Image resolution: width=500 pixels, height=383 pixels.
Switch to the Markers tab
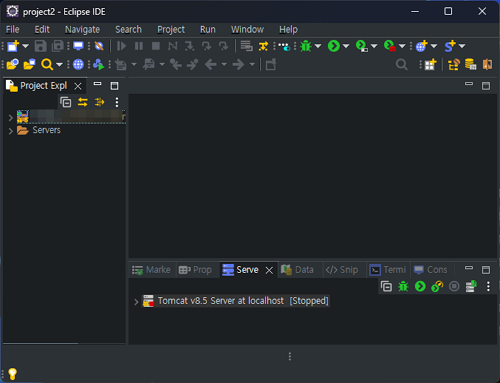[151, 270]
